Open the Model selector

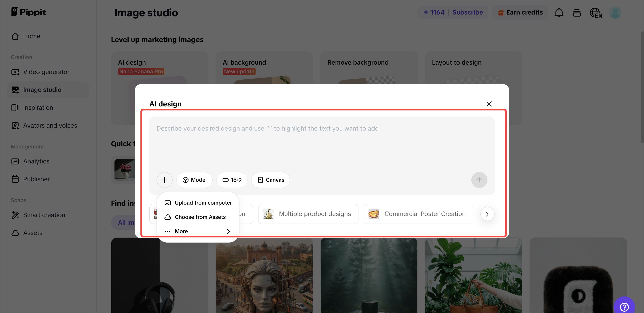pyautogui.click(x=195, y=180)
